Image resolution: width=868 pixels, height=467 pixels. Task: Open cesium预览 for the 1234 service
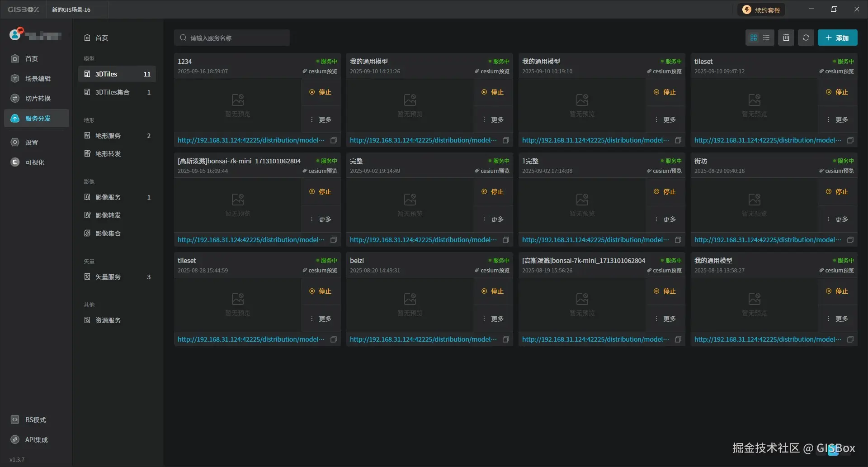point(320,71)
